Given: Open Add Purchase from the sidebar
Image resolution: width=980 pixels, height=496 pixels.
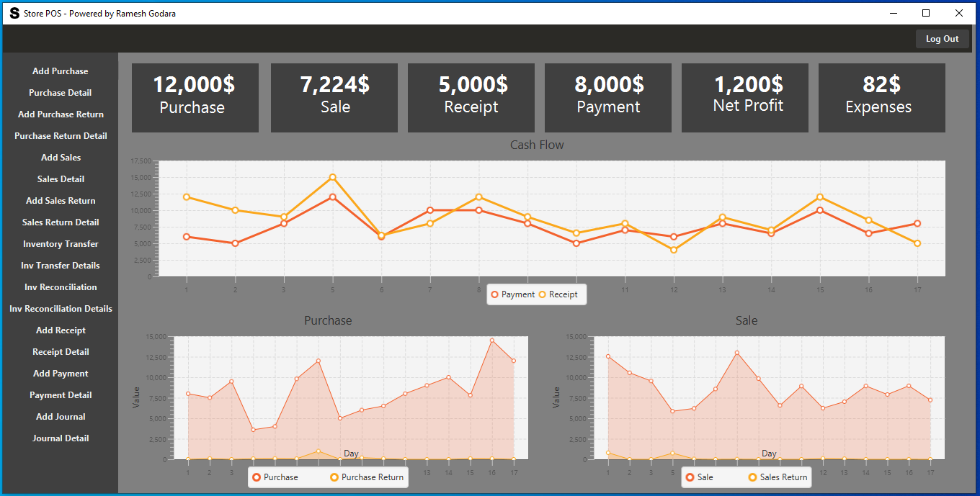Looking at the screenshot, I should pos(61,71).
